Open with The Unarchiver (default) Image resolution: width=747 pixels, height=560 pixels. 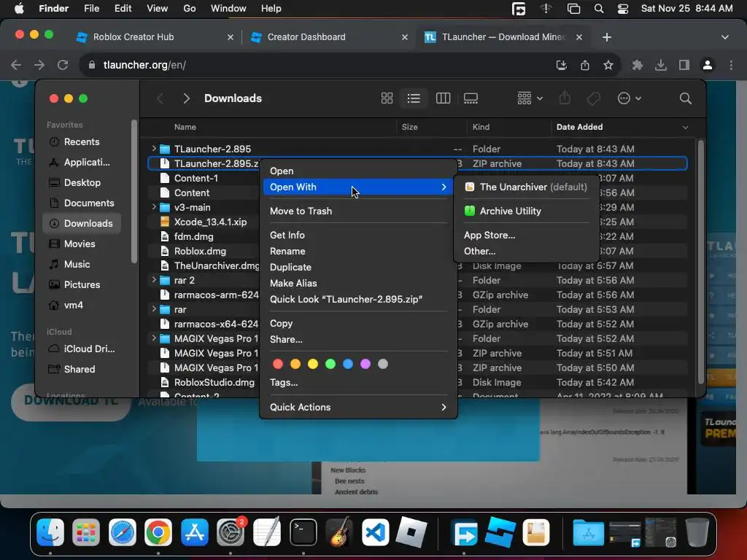(526, 187)
